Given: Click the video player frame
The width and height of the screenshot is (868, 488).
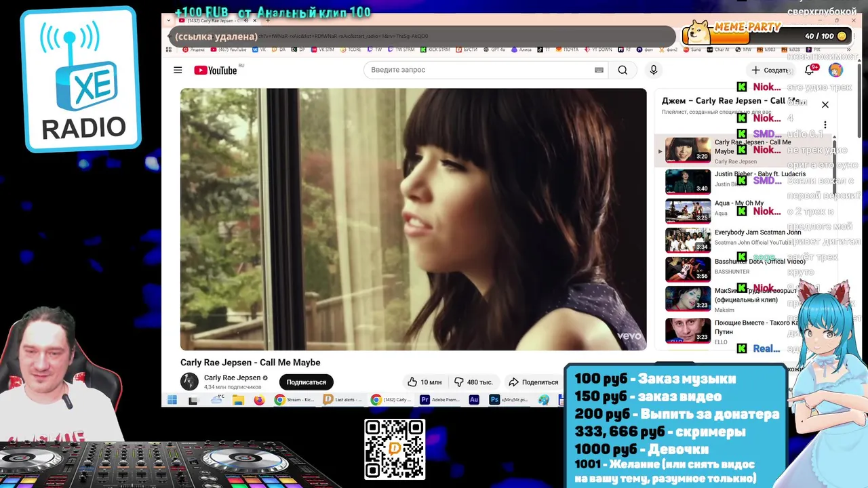Looking at the screenshot, I should click(413, 219).
